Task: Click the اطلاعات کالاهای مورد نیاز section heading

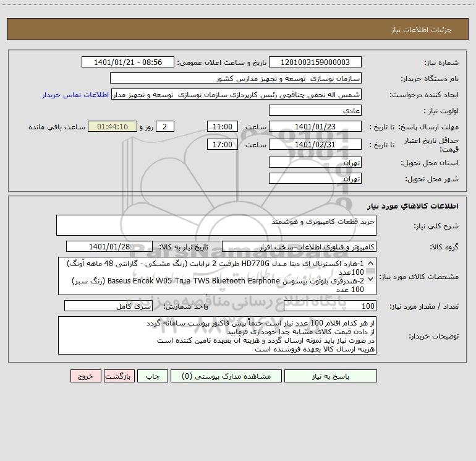Action: tap(413, 206)
